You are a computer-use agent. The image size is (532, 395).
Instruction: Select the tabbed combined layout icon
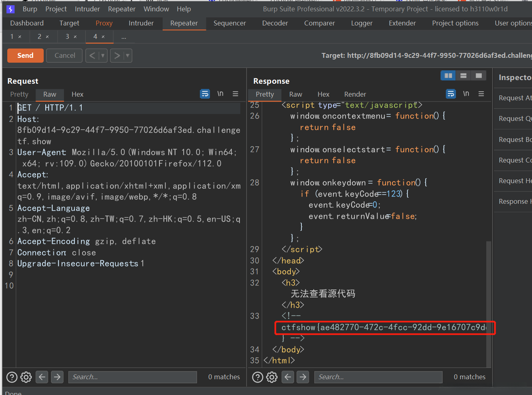[x=479, y=76]
